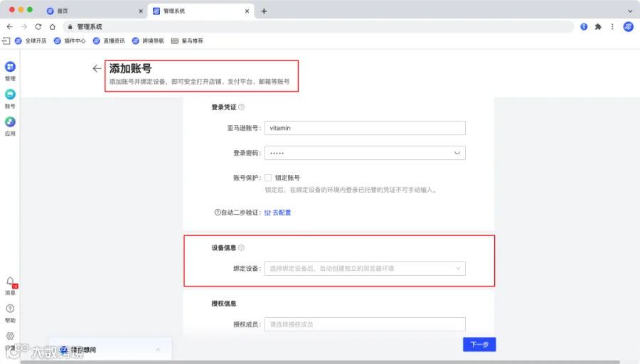Click the help icon next to 设备信息
640x364 pixels.
pyautogui.click(x=241, y=247)
